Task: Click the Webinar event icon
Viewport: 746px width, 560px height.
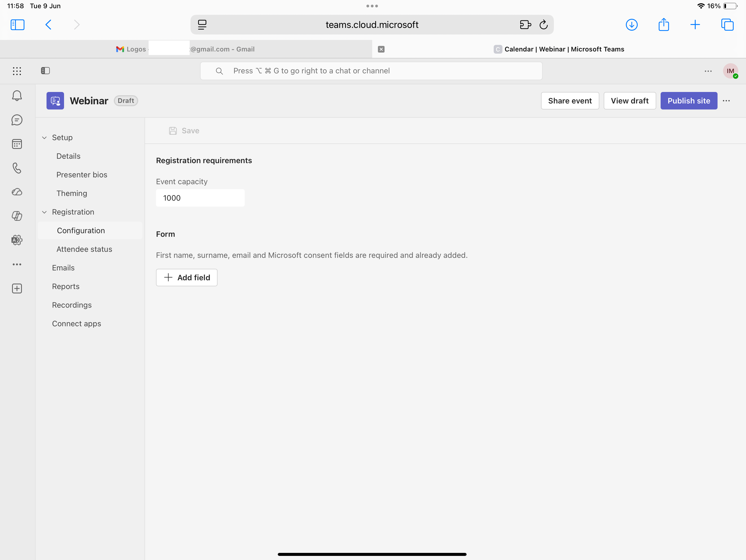Action: 55,100
